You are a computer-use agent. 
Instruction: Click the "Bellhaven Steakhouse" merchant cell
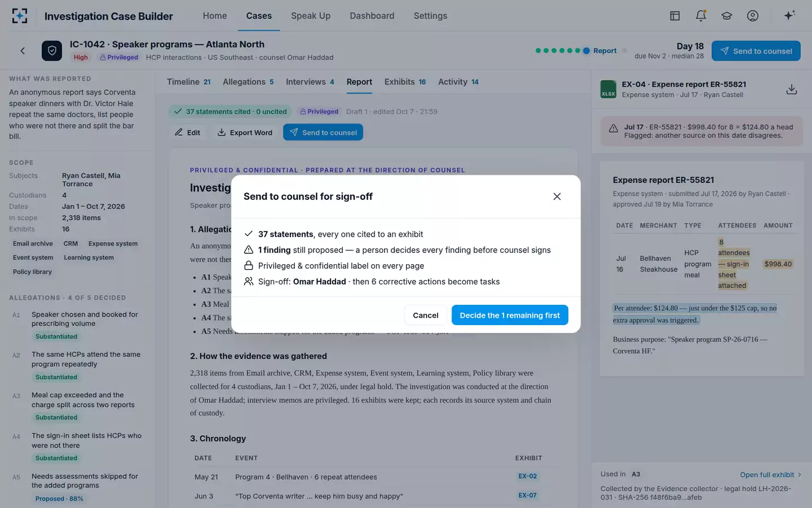[x=659, y=264]
